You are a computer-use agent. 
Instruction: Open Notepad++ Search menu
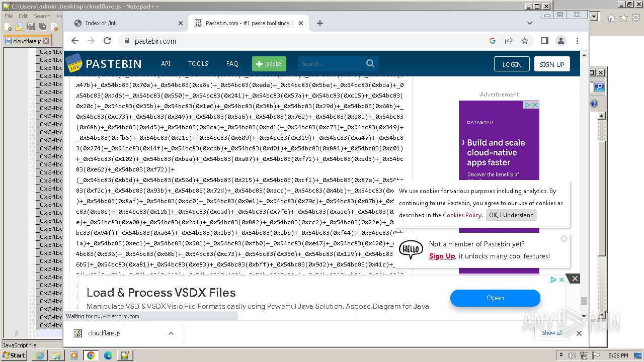[x=42, y=16]
